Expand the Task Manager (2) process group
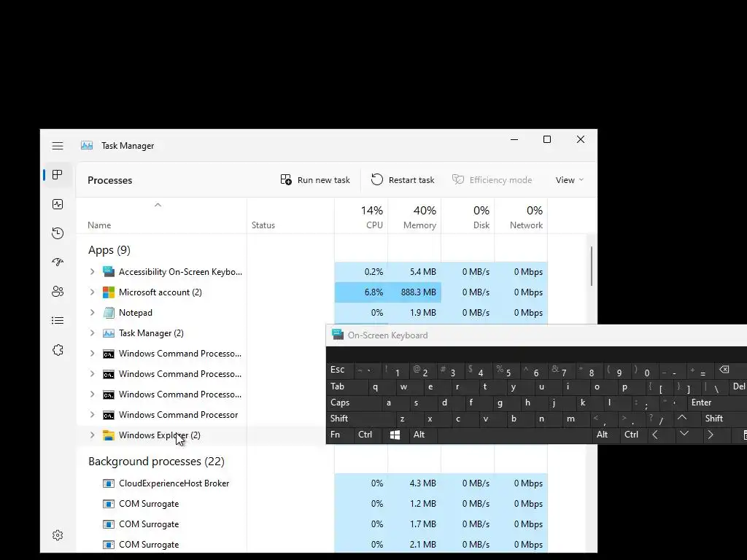The image size is (747, 560). [x=93, y=332]
